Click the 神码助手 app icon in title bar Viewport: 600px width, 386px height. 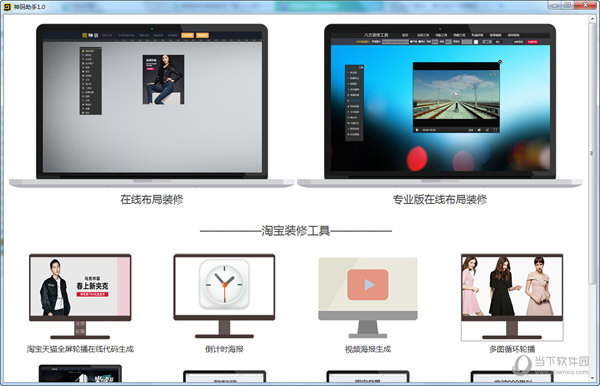coord(7,7)
